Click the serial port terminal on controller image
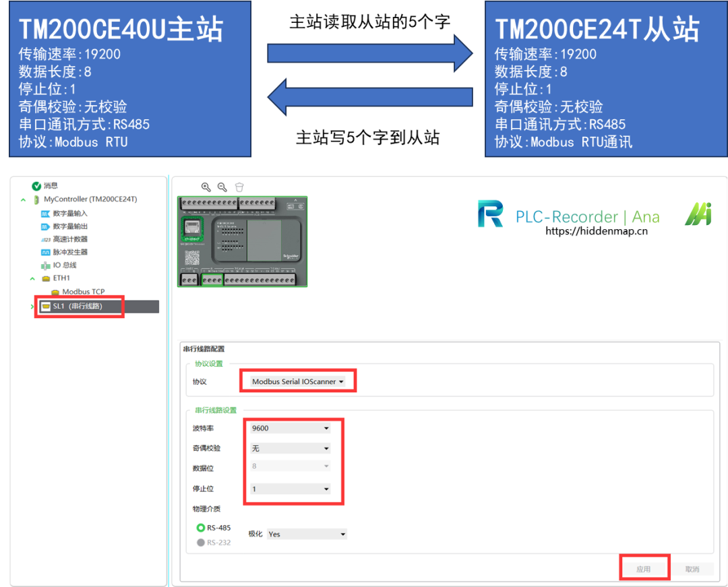Image resolution: width=728 pixels, height=587 pixels. pos(212,280)
